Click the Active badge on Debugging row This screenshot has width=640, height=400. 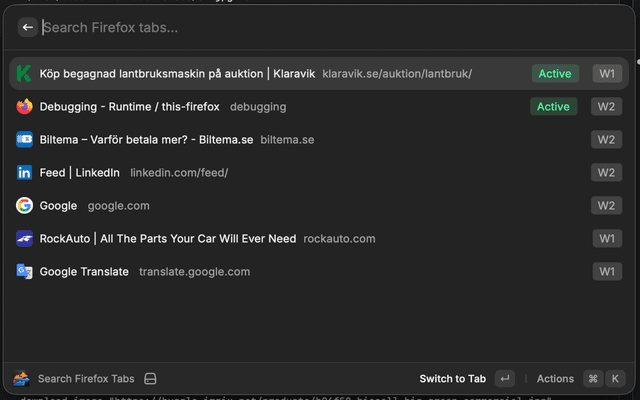pyautogui.click(x=554, y=107)
